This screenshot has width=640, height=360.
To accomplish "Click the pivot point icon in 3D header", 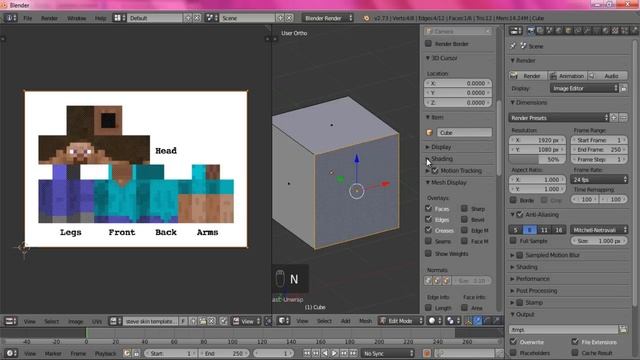I will [452, 321].
